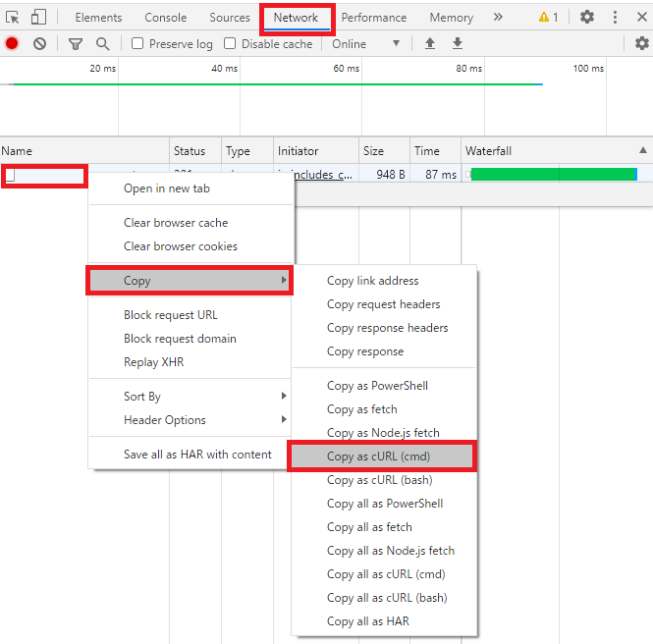Close the DevTools panel

click(x=642, y=17)
